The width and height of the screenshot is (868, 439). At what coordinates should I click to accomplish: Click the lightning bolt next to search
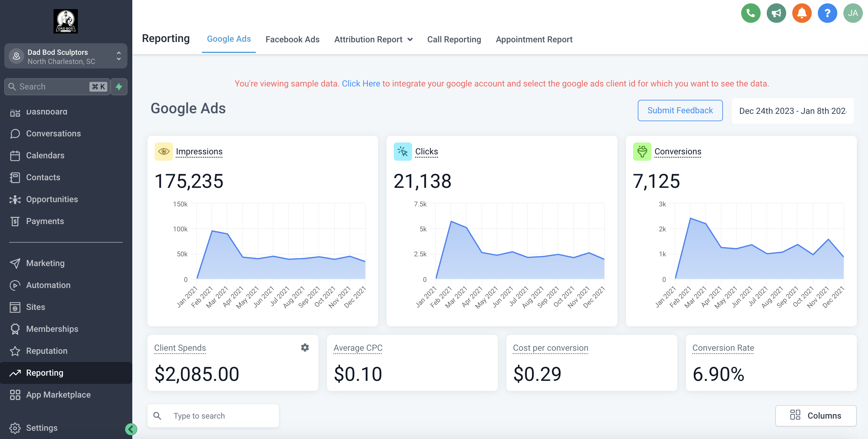[119, 87]
